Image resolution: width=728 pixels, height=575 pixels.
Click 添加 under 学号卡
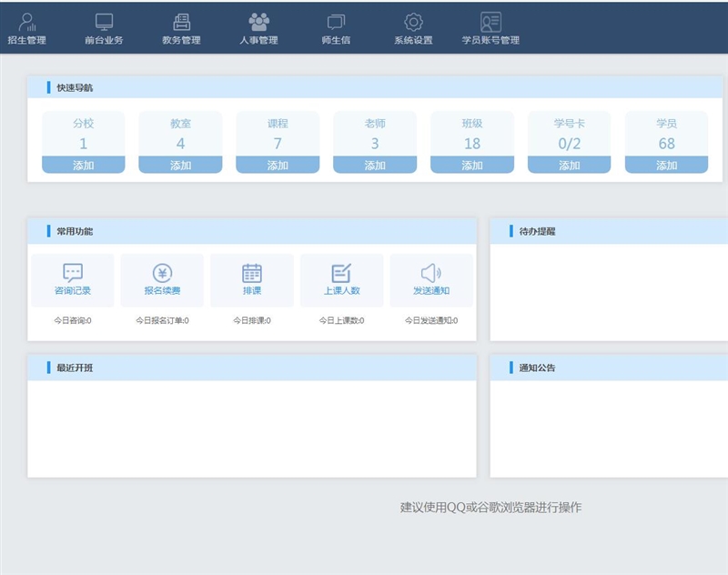point(570,165)
